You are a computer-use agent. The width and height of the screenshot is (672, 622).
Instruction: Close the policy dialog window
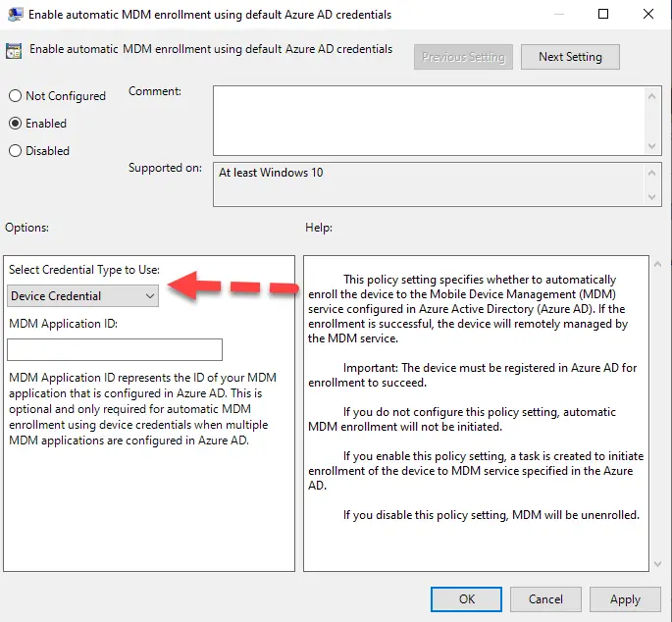click(648, 14)
